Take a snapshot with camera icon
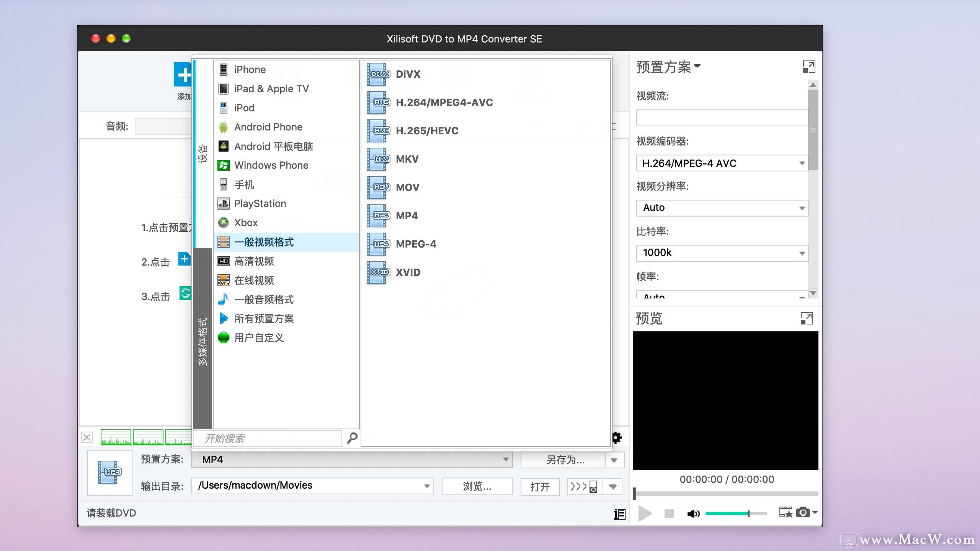The width and height of the screenshot is (980, 551). [x=803, y=512]
